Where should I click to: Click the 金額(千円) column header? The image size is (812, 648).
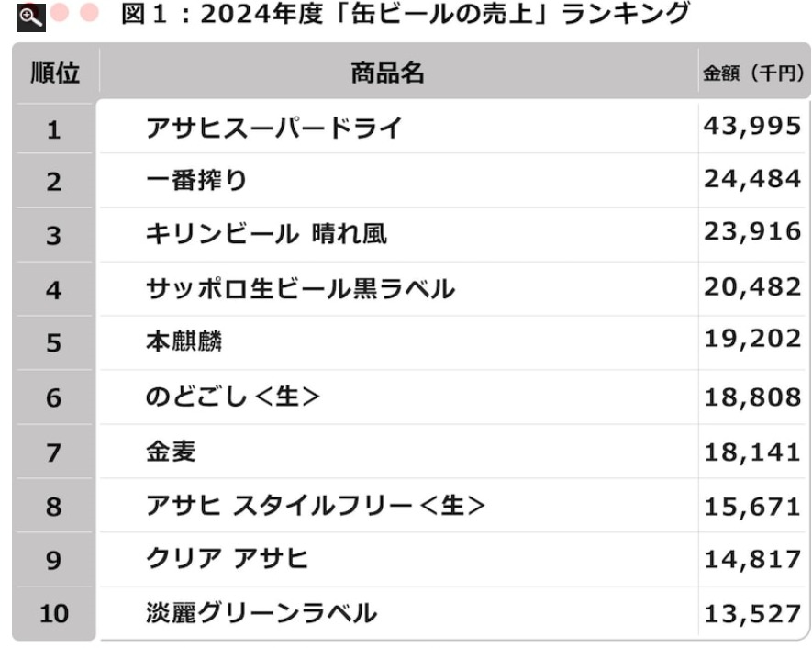pyautogui.click(x=752, y=74)
